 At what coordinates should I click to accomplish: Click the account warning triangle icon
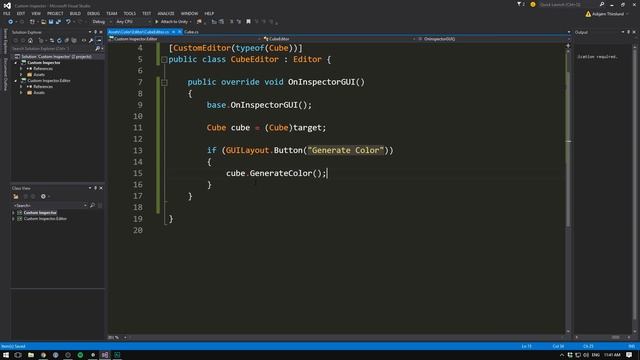coord(588,14)
